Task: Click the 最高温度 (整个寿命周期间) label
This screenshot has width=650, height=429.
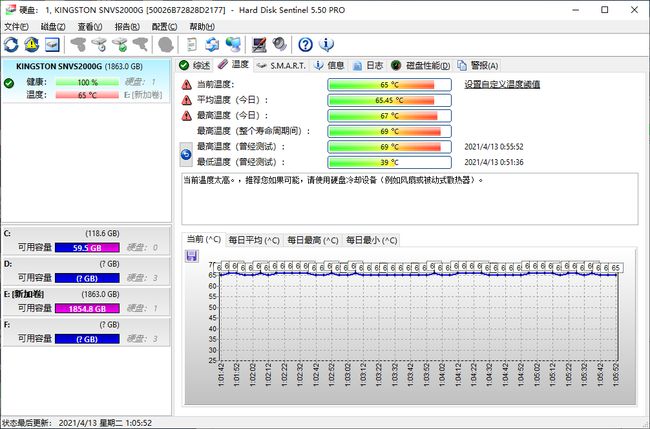Action: pyautogui.click(x=253, y=131)
